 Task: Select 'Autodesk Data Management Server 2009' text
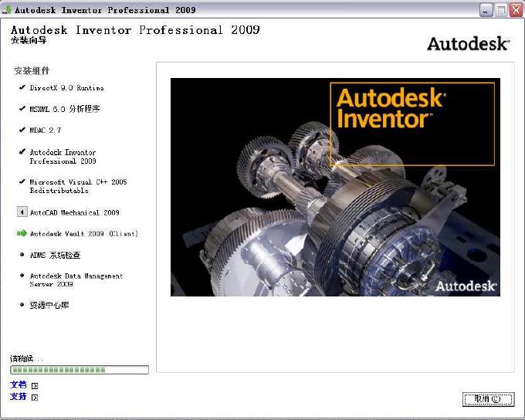pos(76,279)
